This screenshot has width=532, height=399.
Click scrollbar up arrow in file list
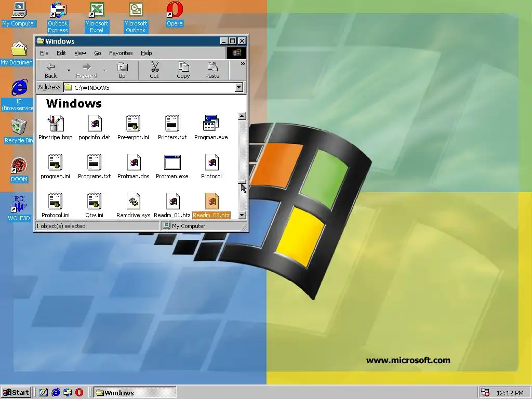(242, 116)
